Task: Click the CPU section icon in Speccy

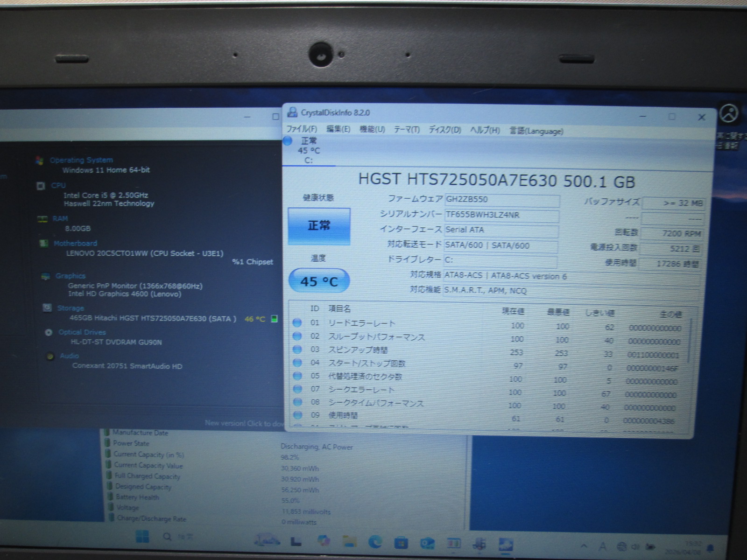Action: pos(41,186)
